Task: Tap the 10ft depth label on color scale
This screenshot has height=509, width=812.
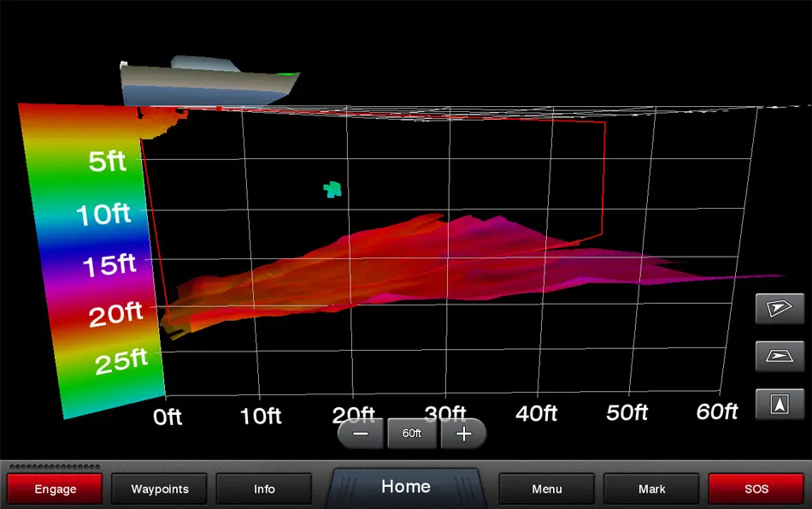Action: pos(103,214)
